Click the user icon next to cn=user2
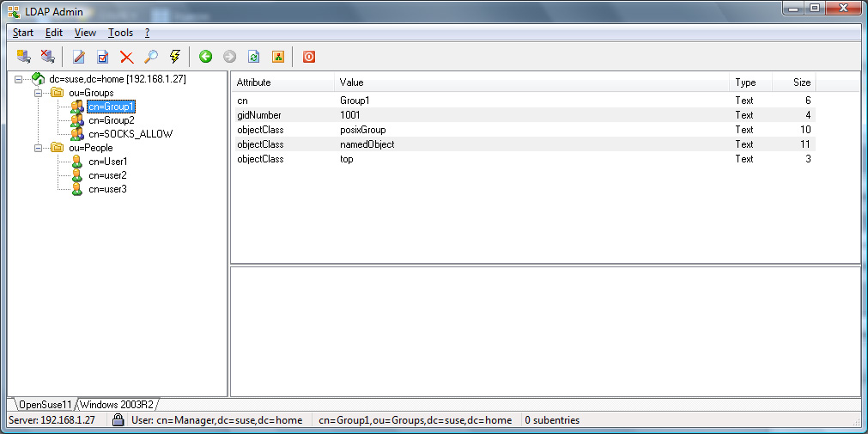Image resolution: width=868 pixels, height=434 pixels. [77, 175]
